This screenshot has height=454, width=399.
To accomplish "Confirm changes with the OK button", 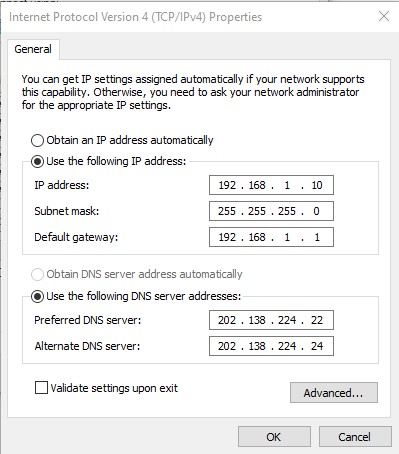I will point(274,437).
